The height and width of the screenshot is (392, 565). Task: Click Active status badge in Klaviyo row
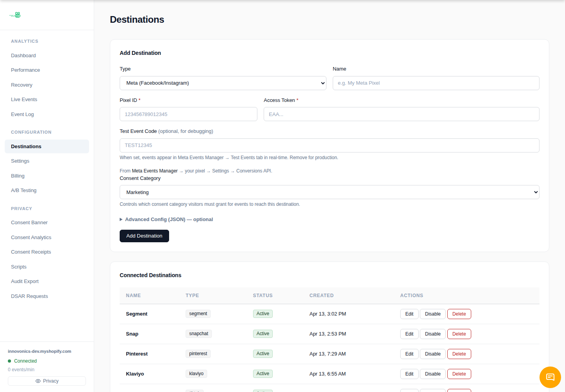(x=263, y=374)
